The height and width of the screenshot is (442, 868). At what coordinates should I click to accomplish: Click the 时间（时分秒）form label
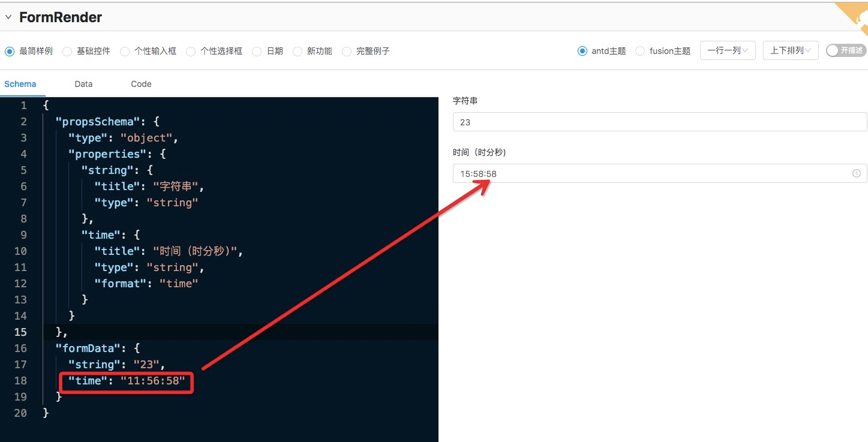coord(479,152)
